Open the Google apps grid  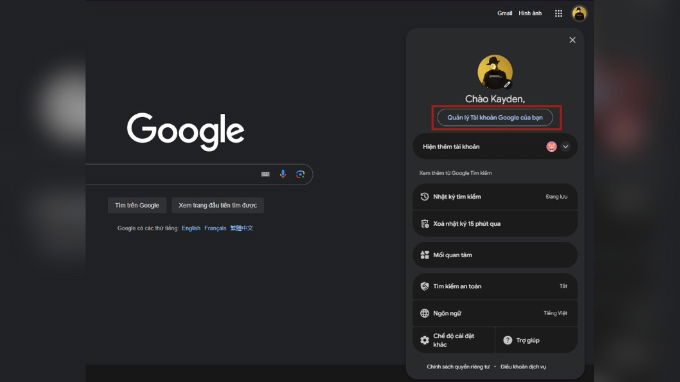click(558, 13)
